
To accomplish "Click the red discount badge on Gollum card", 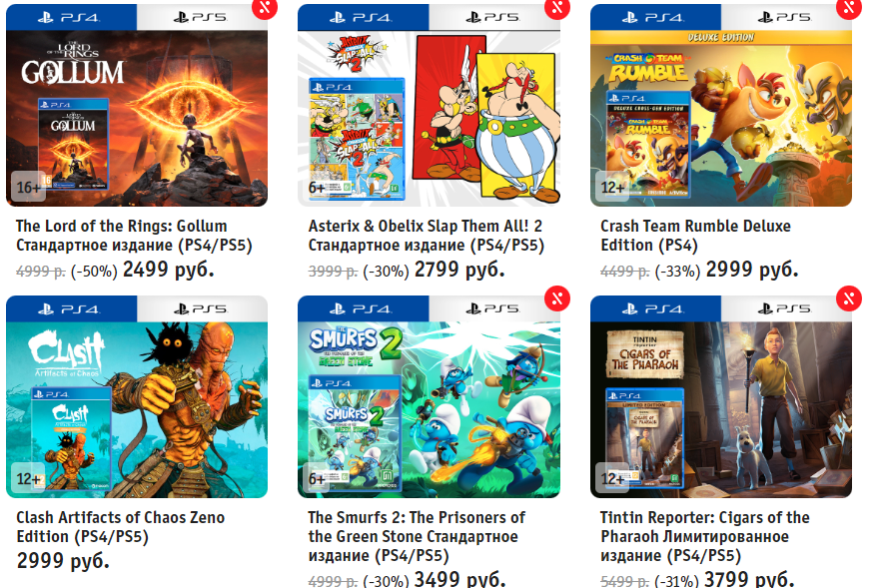I will [265, 8].
